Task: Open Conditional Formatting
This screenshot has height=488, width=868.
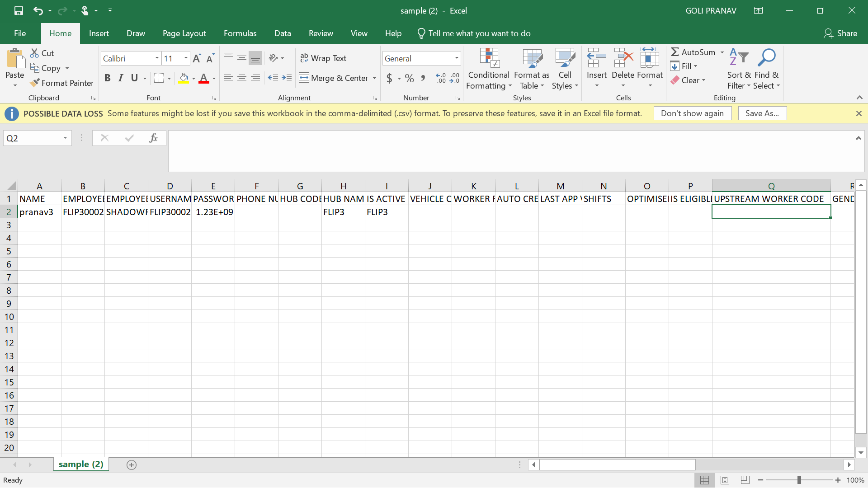Action: coord(489,69)
